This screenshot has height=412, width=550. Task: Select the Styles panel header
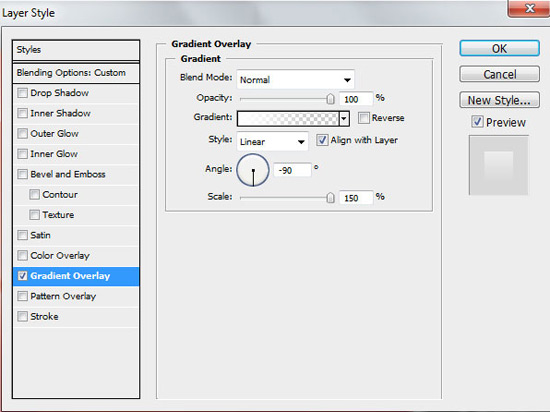tap(76, 50)
